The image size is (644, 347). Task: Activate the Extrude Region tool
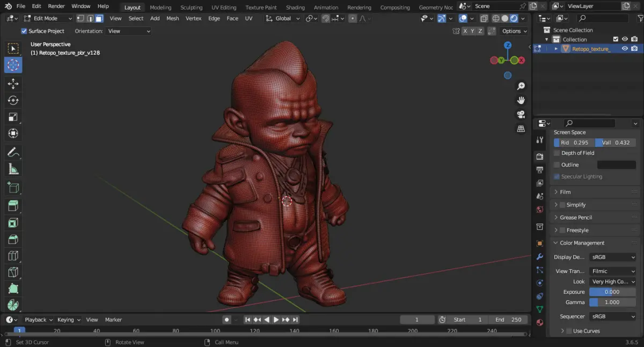pos(13,206)
